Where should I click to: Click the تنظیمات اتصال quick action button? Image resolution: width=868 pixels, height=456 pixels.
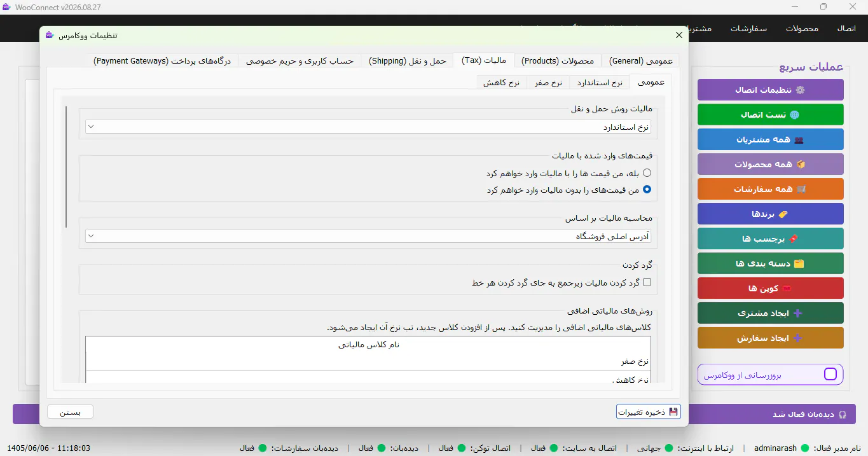click(x=771, y=90)
